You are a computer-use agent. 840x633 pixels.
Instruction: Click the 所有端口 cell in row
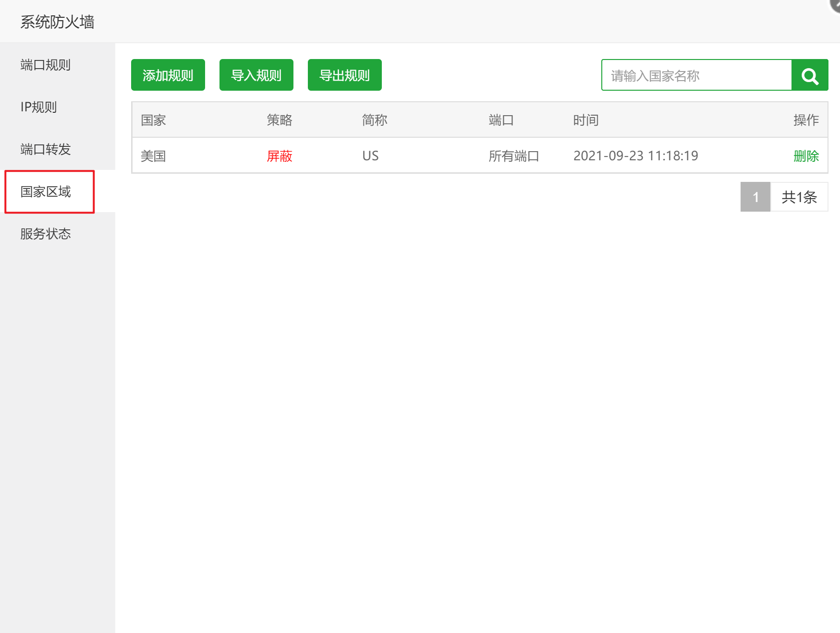coord(513,156)
